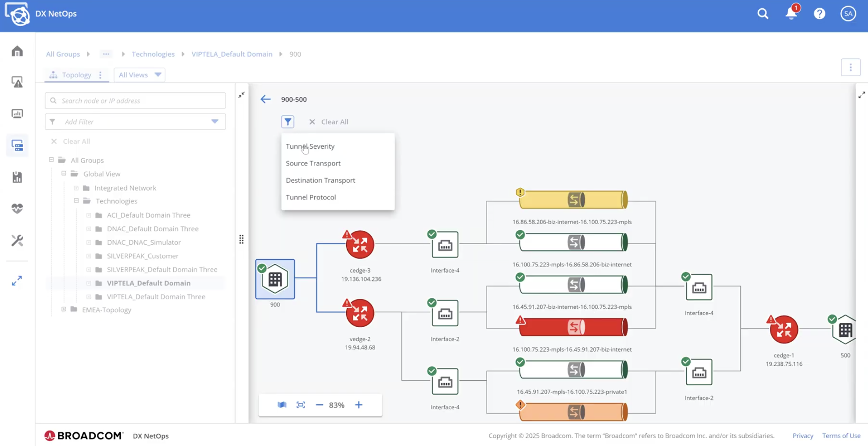Select the Inventory sidebar icon

17,146
